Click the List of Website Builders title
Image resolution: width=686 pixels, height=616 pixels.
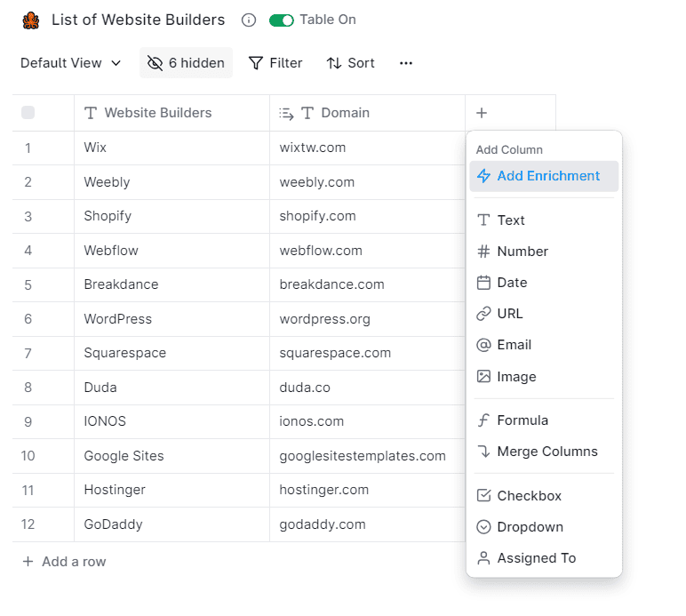pos(139,20)
